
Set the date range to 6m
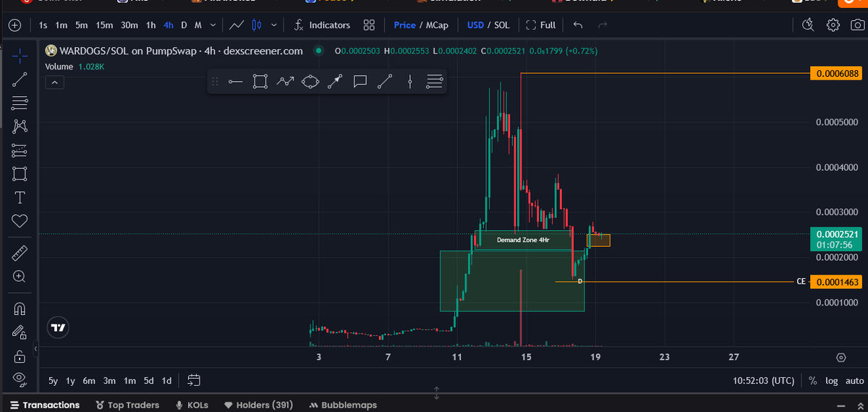point(89,380)
